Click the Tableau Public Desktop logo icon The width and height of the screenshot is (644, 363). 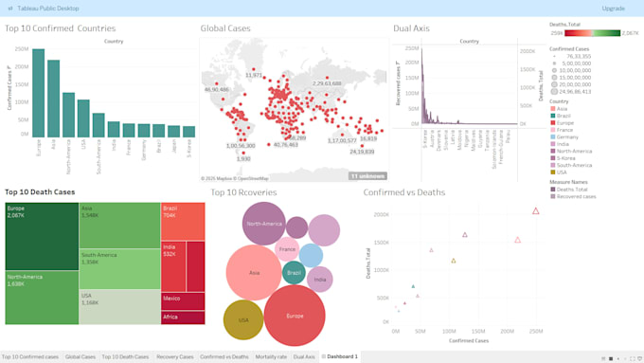point(10,9)
